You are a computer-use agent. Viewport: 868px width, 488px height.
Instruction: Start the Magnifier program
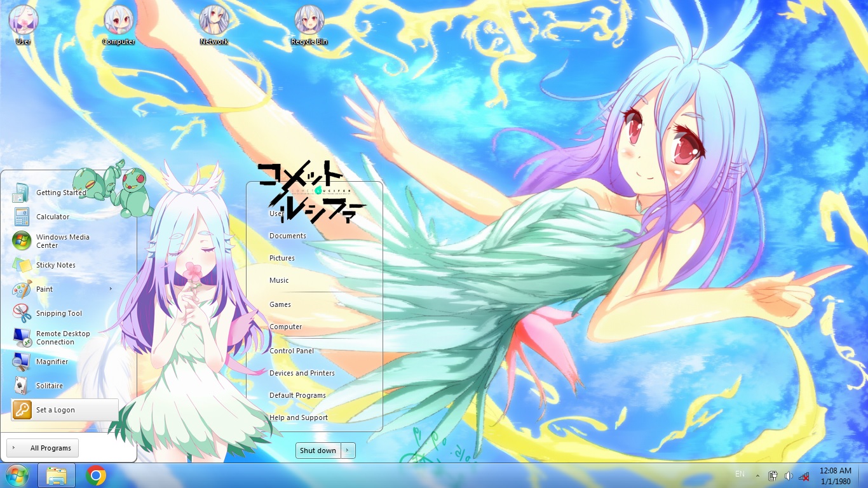point(65,362)
